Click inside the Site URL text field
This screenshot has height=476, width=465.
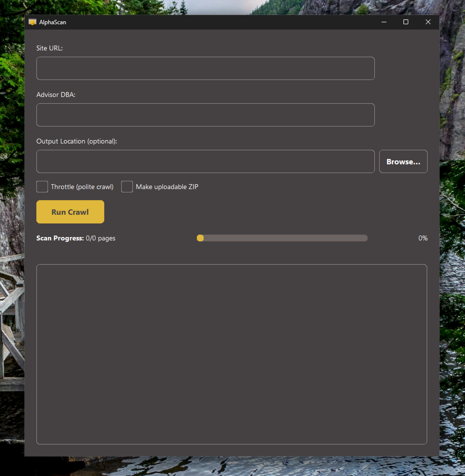(x=205, y=68)
